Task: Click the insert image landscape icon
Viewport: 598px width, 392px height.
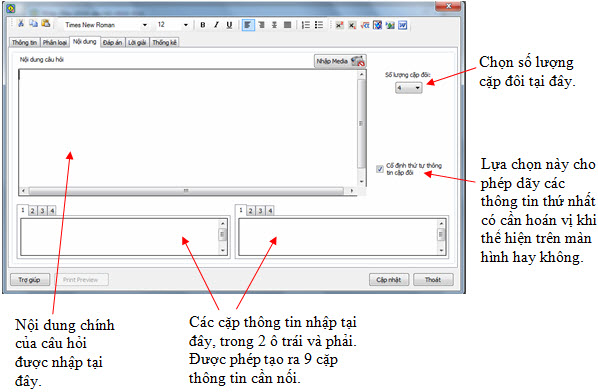Action: [390, 25]
